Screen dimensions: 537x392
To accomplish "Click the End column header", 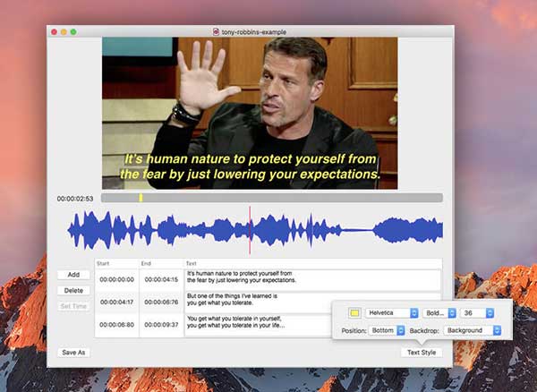I will click(161, 264).
